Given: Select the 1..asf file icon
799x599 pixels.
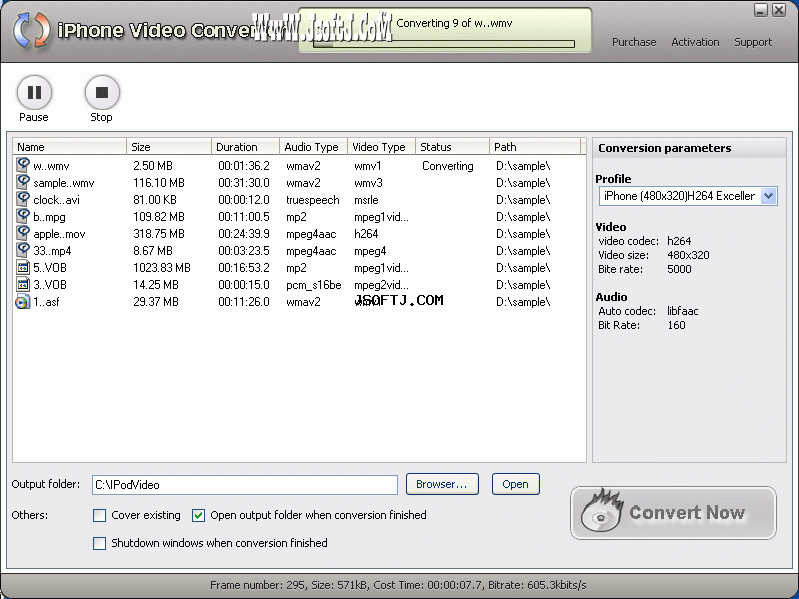Looking at the screenshot, I should point(22,302).
